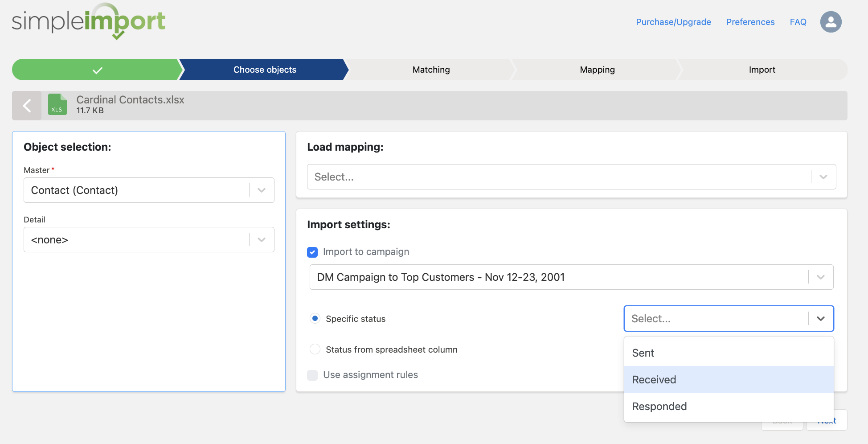Click the Import settings heading
This screenshot has height=444, width=868.
[x=348, y=225]
